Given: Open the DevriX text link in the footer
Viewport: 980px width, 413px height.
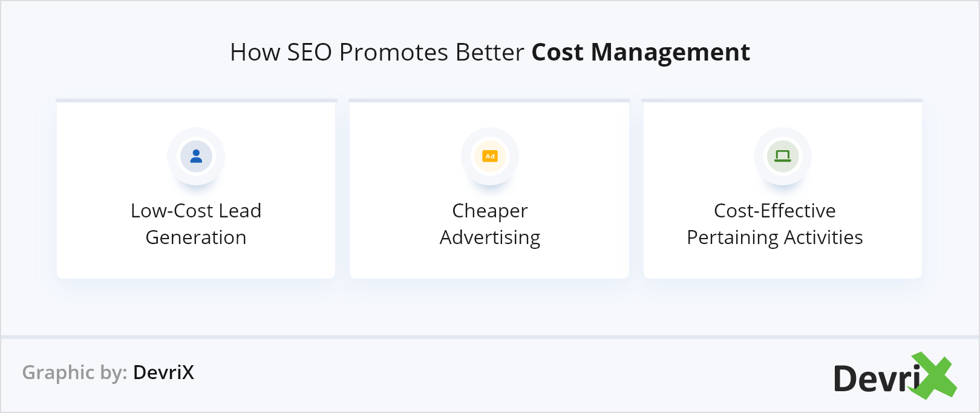Looking at the screenshot, I should click(x=163, y=372).
